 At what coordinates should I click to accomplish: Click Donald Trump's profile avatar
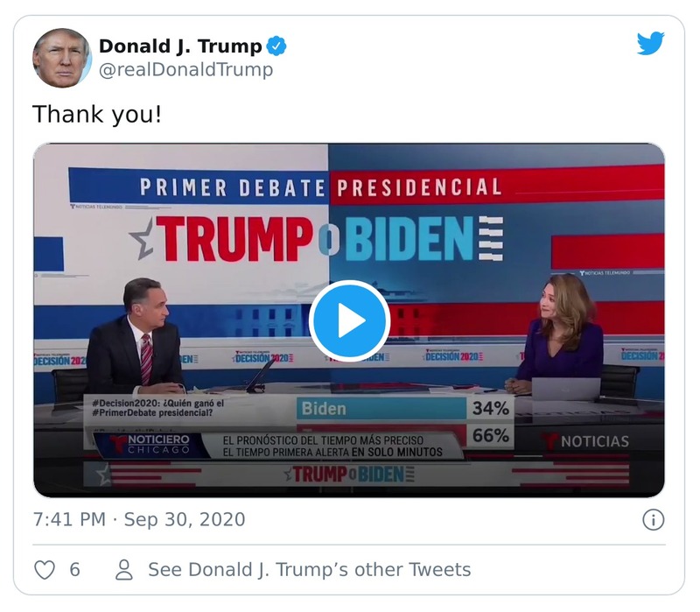tap(63, 54)
